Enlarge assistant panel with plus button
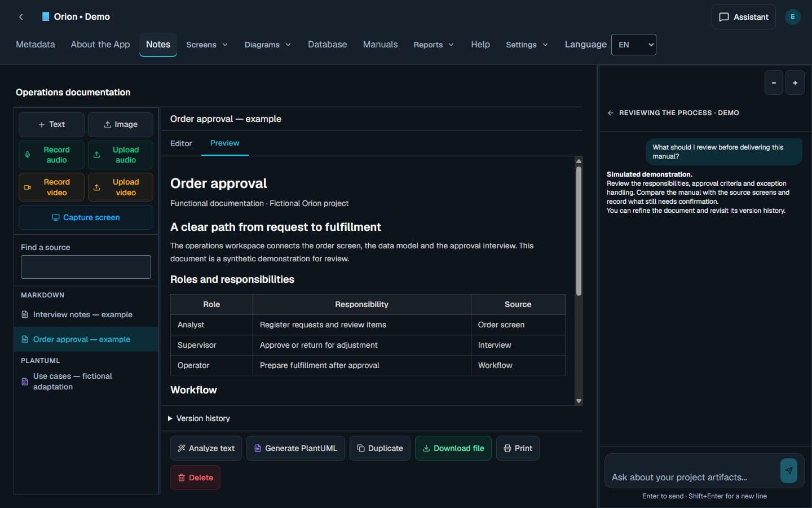Screen dimensions: 812x508 [795, 83]
